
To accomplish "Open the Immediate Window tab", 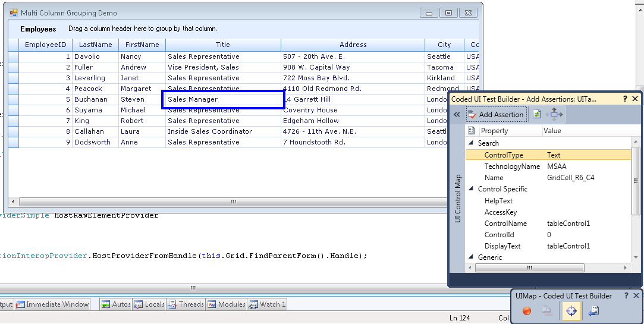I will coord(52,304).
